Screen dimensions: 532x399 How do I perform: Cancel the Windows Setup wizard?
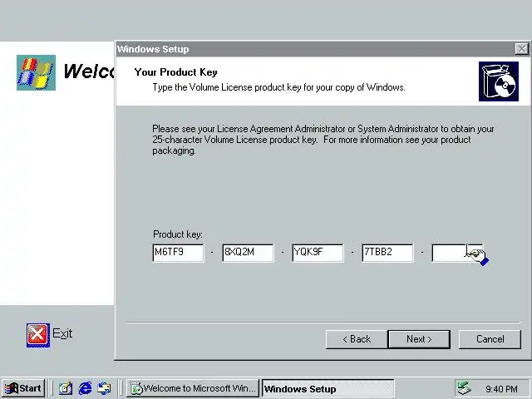click(490, 339)
